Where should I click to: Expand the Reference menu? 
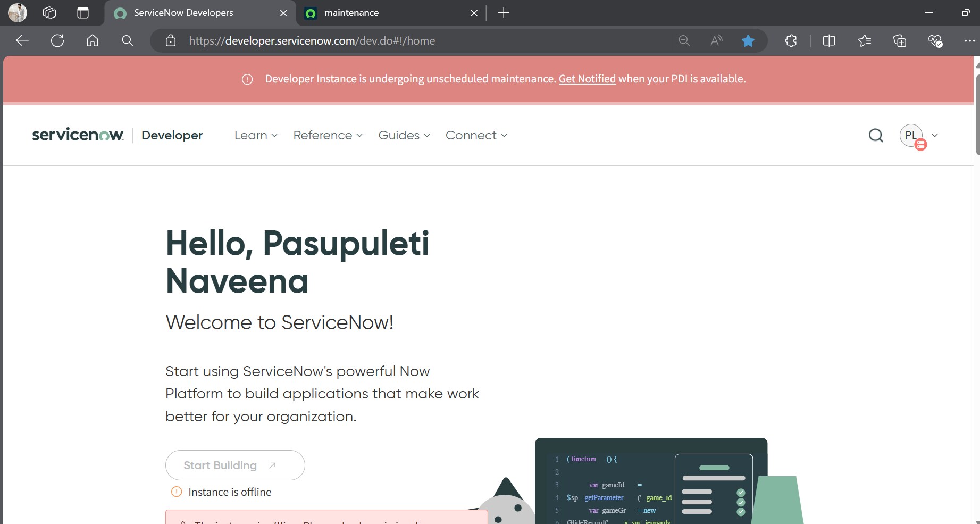point(328,136)
